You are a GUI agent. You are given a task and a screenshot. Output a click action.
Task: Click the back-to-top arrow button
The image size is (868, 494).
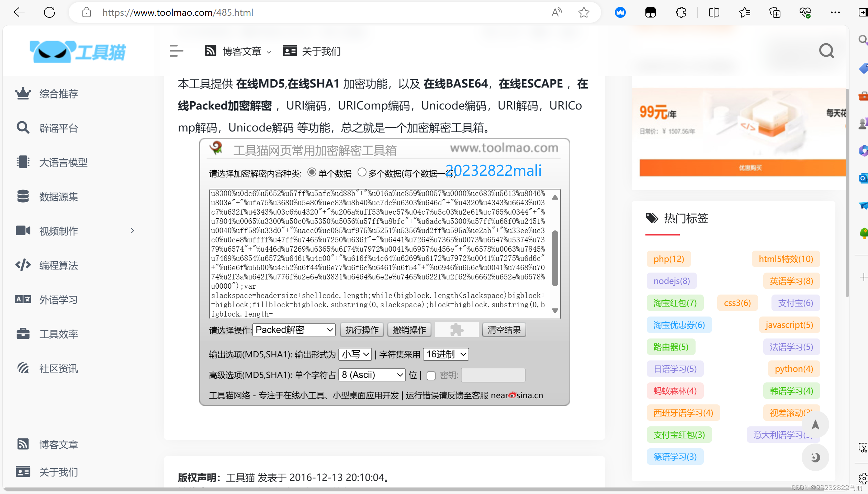click(x=815, y=425)
